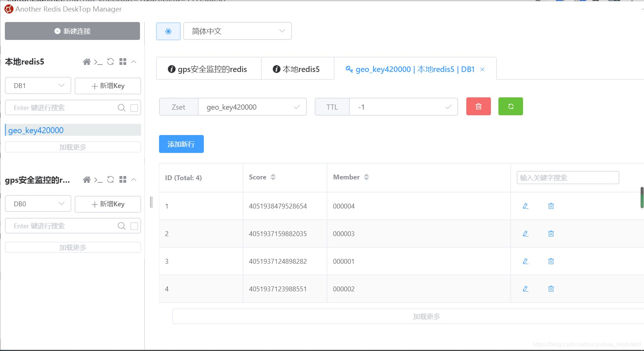Image resolution: width=644 pixels, height=351 pixels.
Task: Delete row with member 000003
Action: coord(551,234)
